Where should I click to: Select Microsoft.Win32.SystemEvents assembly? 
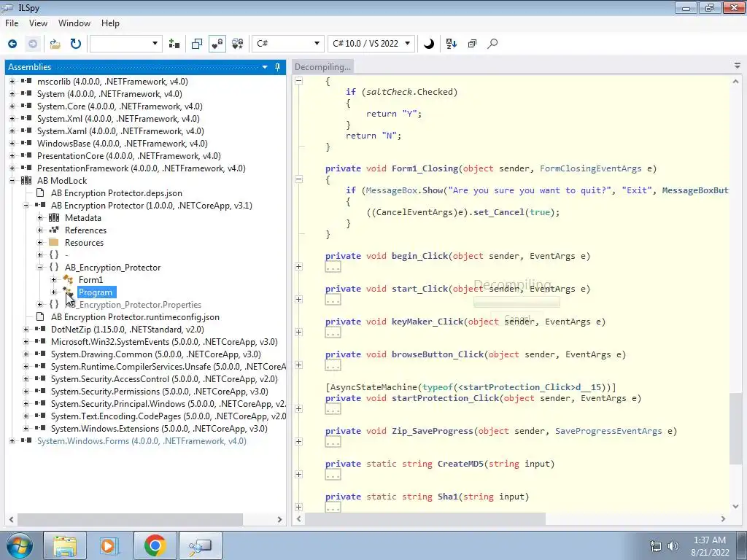(x=164, y=342)
